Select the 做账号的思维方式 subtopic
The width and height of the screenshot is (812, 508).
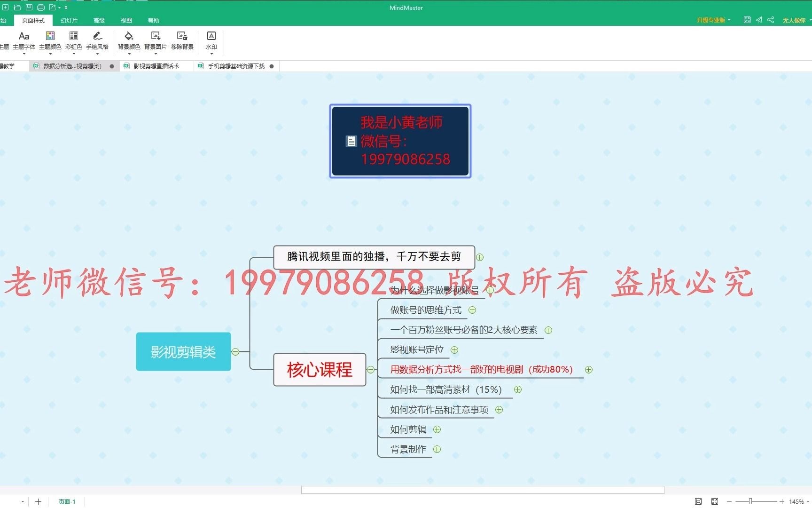click(426, 310)
